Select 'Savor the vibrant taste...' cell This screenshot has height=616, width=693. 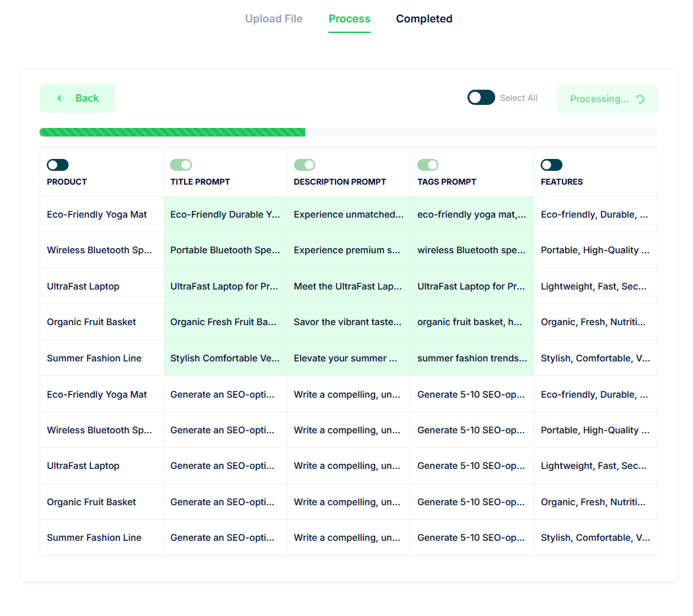(x=349, y=322)
